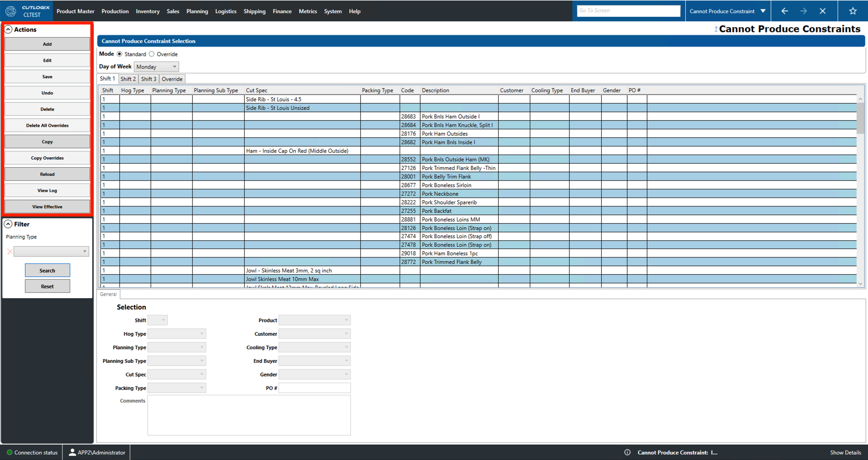Favorite this screen using the star icon
Viewport: 868px width, 460px height.
point(853,11)
